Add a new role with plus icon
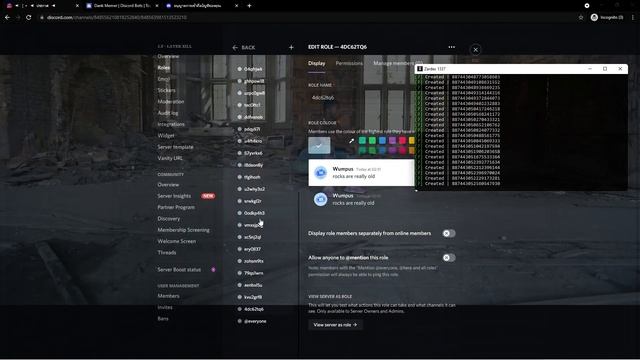Image resolution: width=640 pixels, height=360 pixels. [291, 47]
